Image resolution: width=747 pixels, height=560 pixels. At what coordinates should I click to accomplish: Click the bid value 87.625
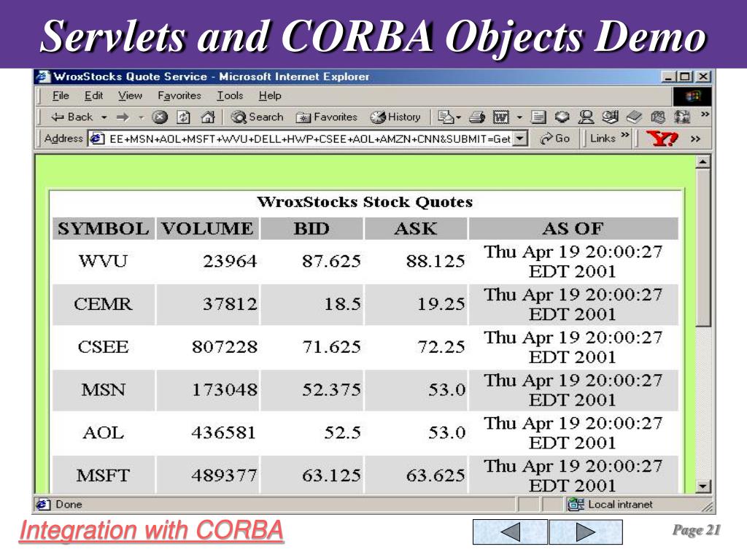click(x=332, y=261)
